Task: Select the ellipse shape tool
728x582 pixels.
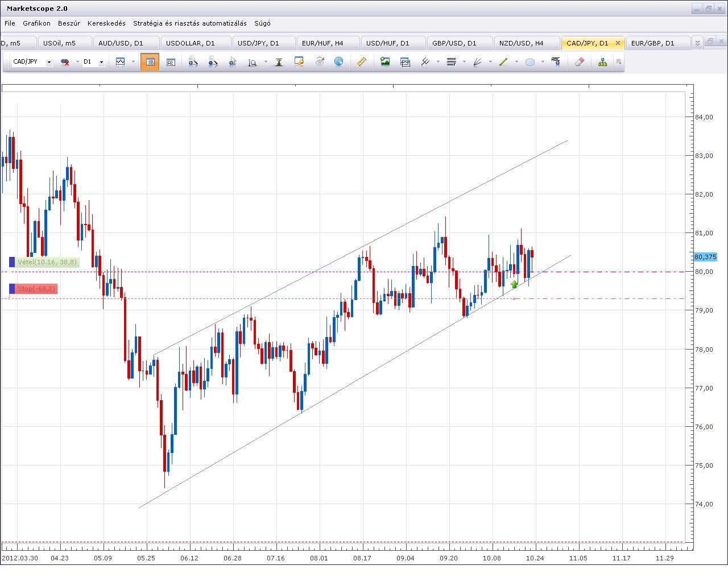Action: pos(530,62)
